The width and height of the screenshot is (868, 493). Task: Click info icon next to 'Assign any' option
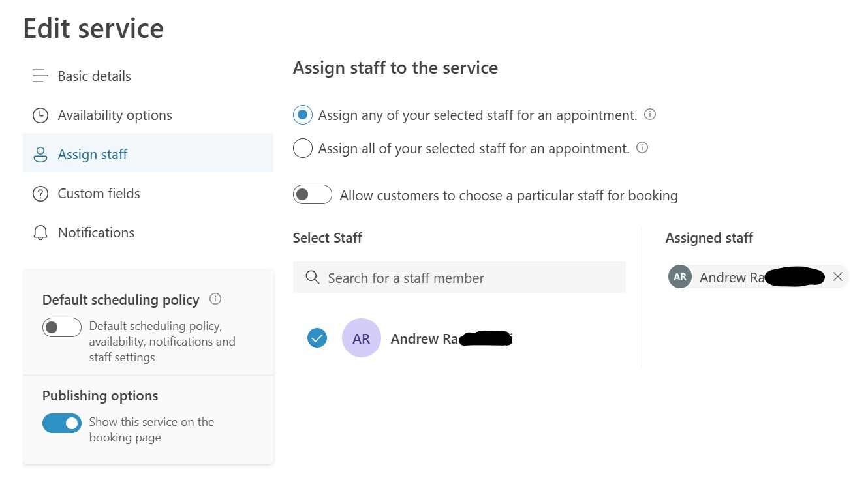pos(650,115)
